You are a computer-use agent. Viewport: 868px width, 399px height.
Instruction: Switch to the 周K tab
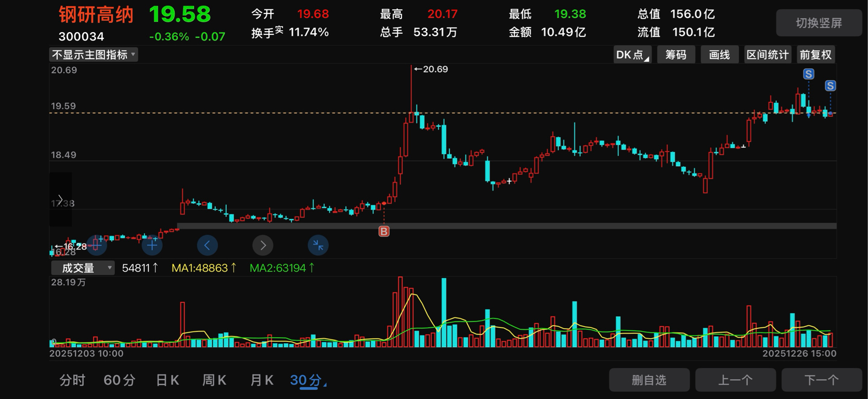coord(214,380)
